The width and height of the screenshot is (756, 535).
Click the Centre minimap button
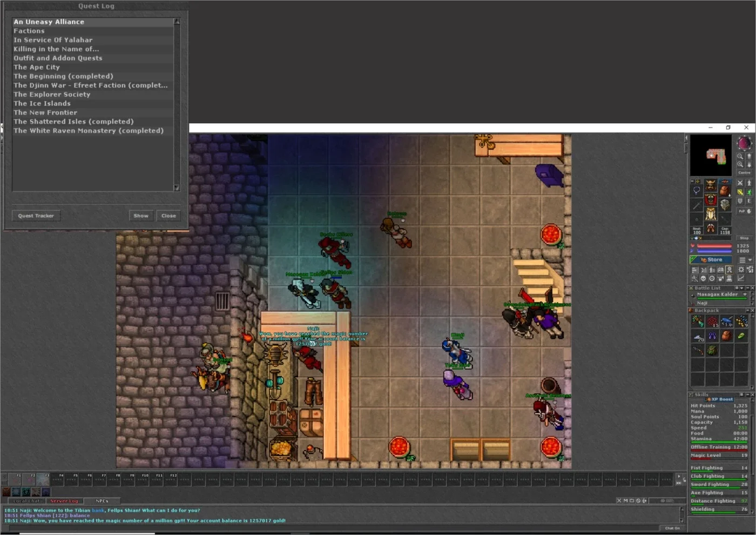pyautogui.click(x=745, y=172)
